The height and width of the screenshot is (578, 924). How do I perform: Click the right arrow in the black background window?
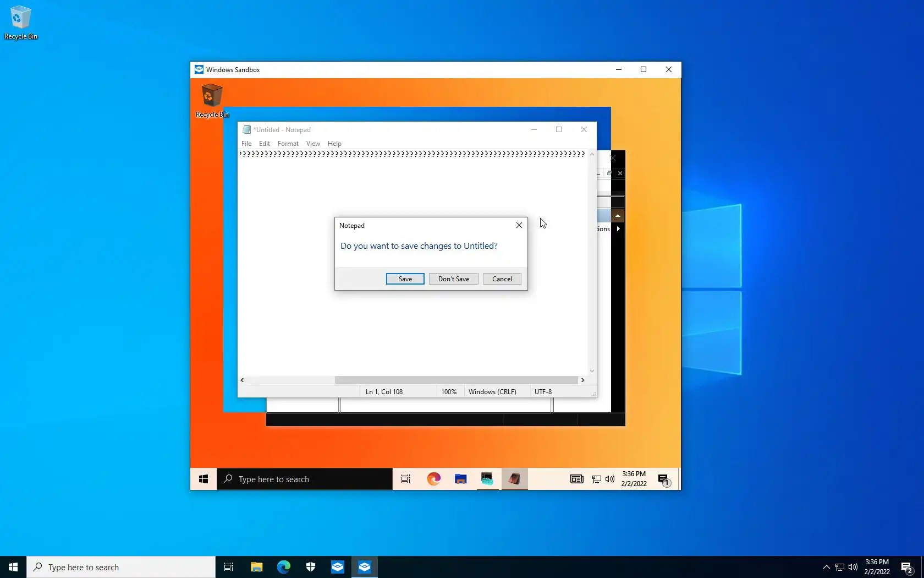(x=618, y=229)
